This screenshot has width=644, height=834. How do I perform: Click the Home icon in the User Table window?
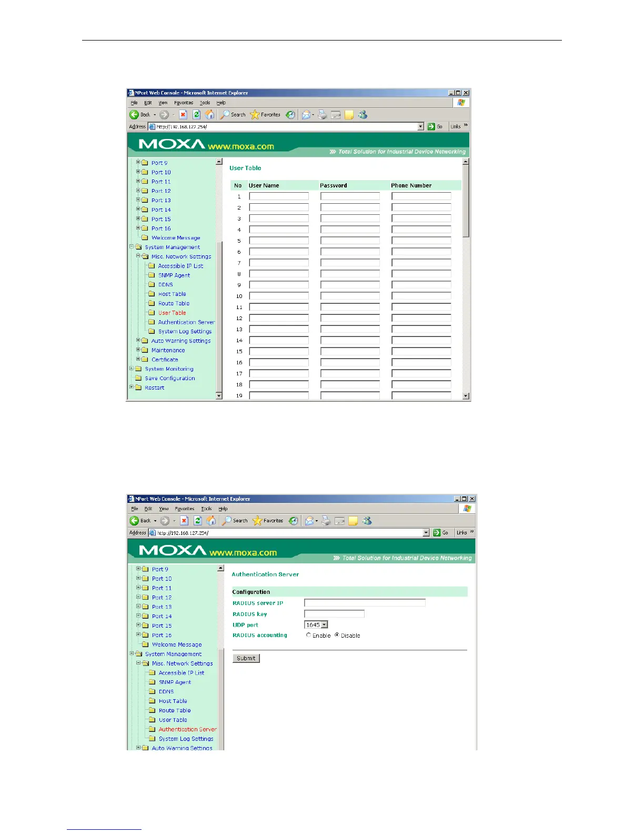[210, 115]
